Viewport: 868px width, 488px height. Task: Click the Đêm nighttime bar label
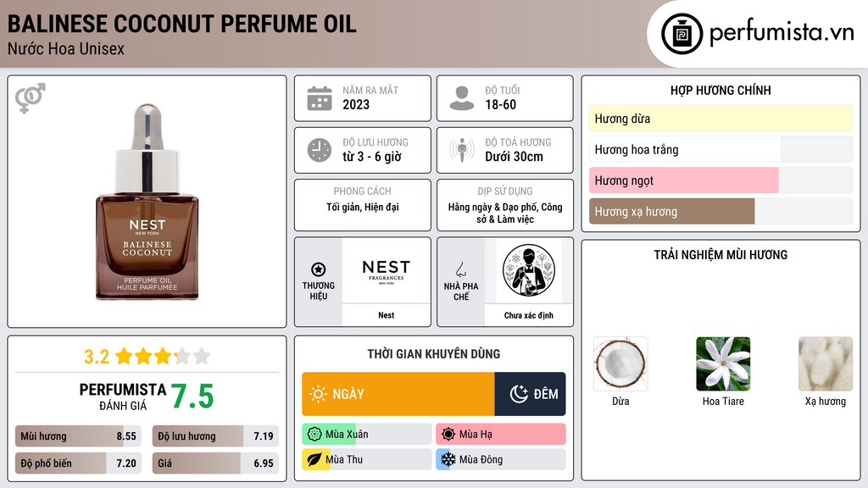(546, 394)
